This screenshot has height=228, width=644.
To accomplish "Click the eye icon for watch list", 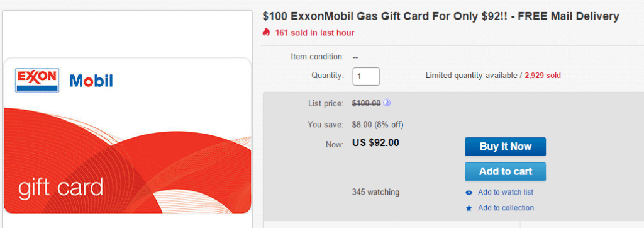I will (469, 193).
